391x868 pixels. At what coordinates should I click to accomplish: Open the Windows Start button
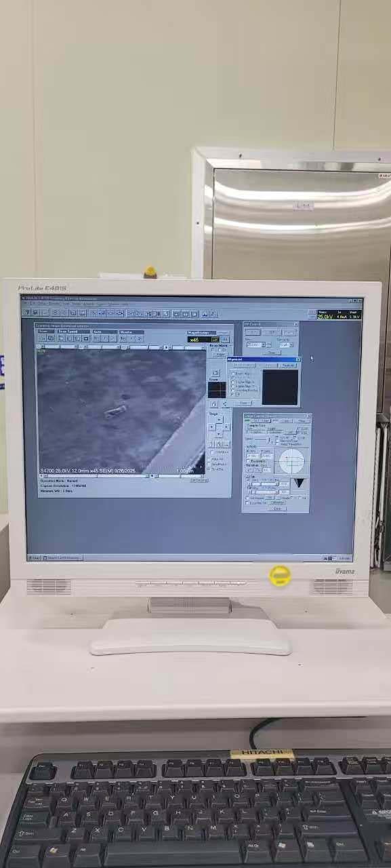click(34, 557)
